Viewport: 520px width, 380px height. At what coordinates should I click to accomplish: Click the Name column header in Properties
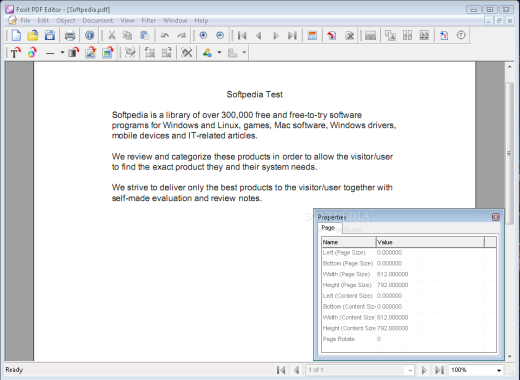pyautogui.click(x=349, y=242)
